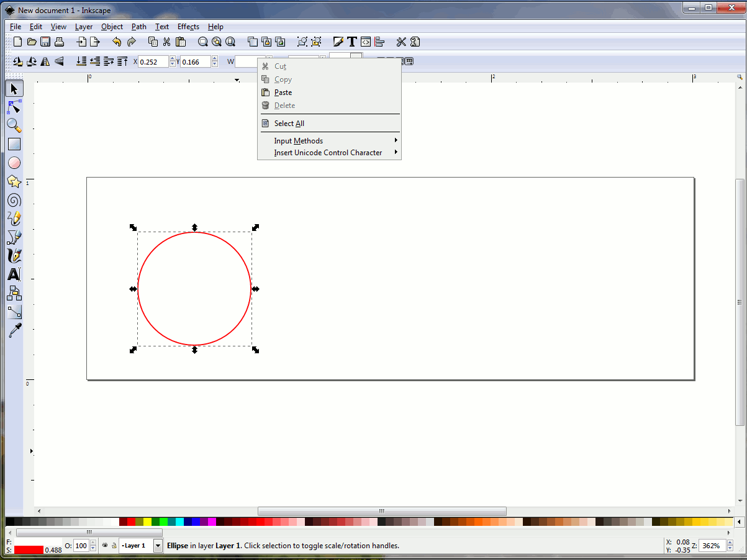Image resolution: width=747 pixels, height=560 pixels.
Task: Open the Path menu
Action: [x=139, y=27]
